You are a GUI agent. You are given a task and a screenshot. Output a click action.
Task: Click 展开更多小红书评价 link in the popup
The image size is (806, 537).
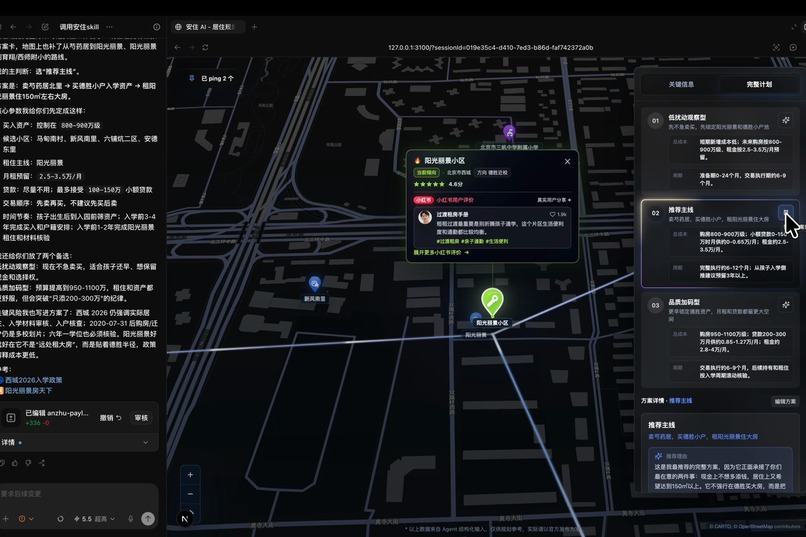point(441,252)
